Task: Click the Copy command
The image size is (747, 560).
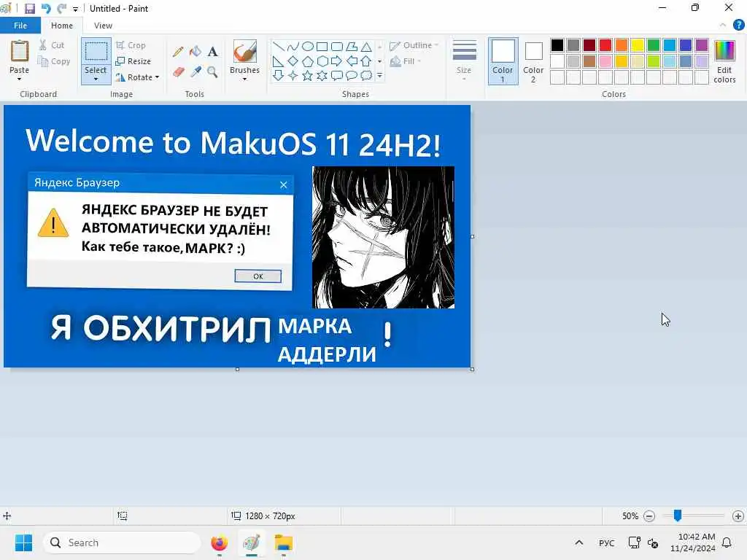Action: tap(54, 61)
